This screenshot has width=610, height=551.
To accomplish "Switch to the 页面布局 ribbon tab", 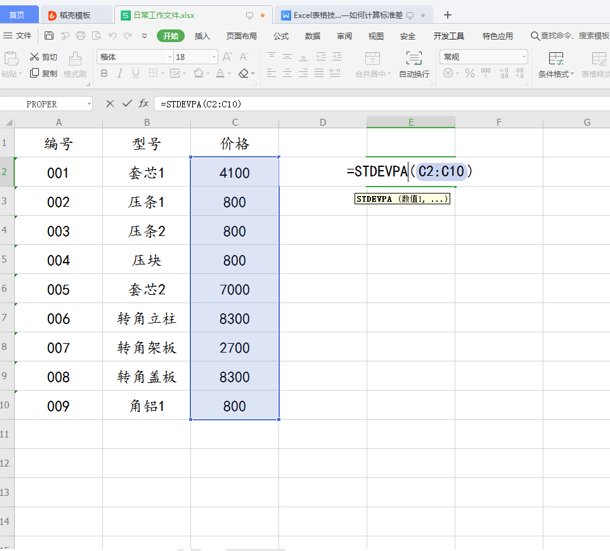I will (242, 36).
